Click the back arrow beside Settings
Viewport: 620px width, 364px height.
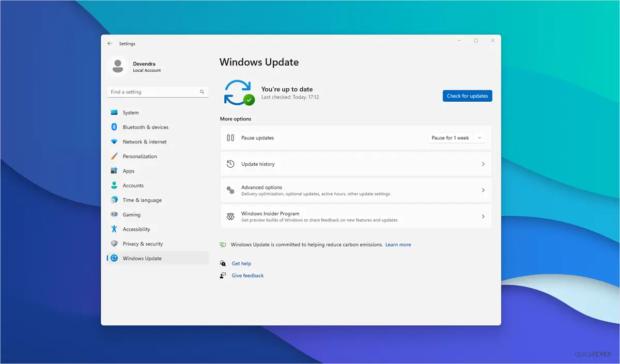click(x=110, y=44)
